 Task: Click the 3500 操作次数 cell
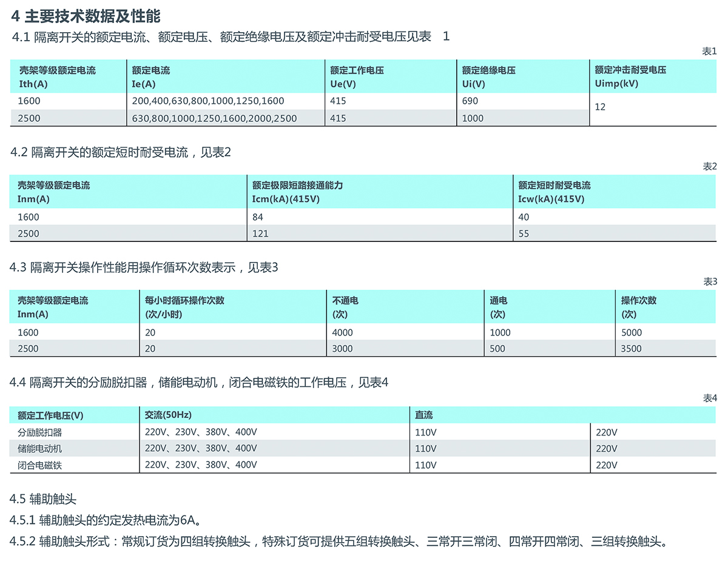point(632,349)
